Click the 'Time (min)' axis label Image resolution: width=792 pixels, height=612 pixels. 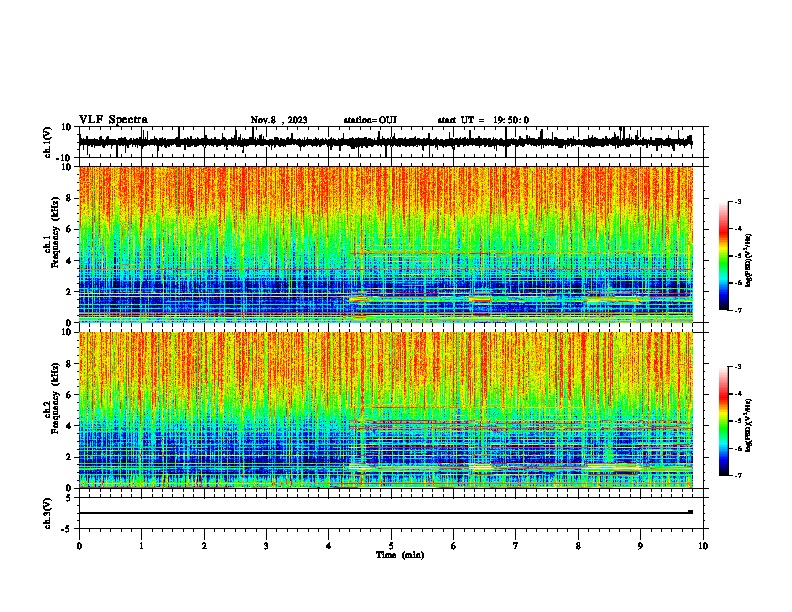[400, 555]
